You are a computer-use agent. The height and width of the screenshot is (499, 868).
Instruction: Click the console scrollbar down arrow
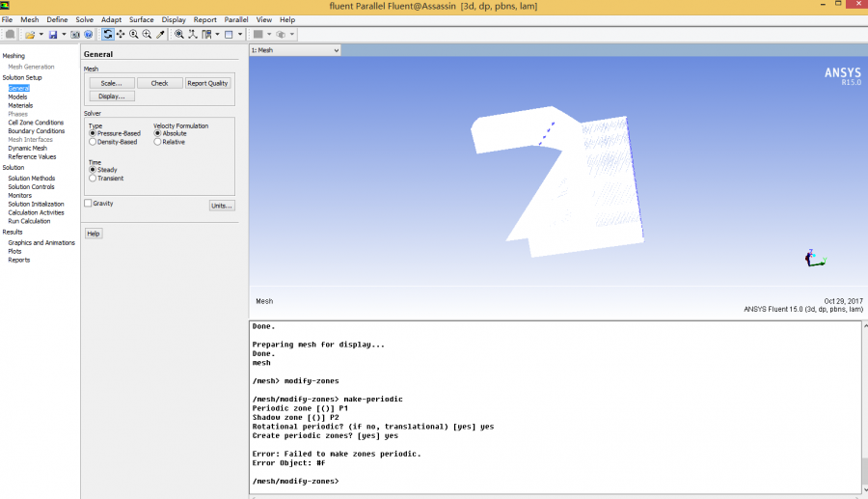point(865,489)
